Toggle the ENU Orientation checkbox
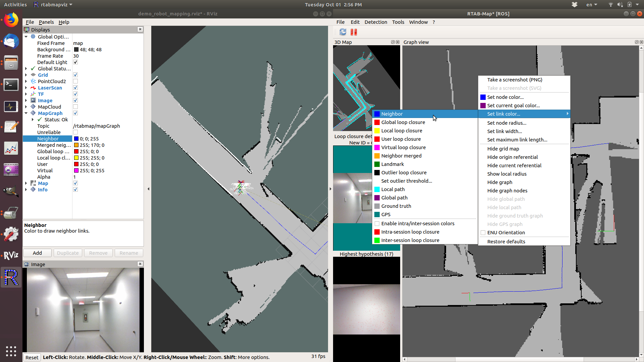Image resolution: width=644 pixels, height=362 pixels. pyautogui.click(x=483, y=233)
